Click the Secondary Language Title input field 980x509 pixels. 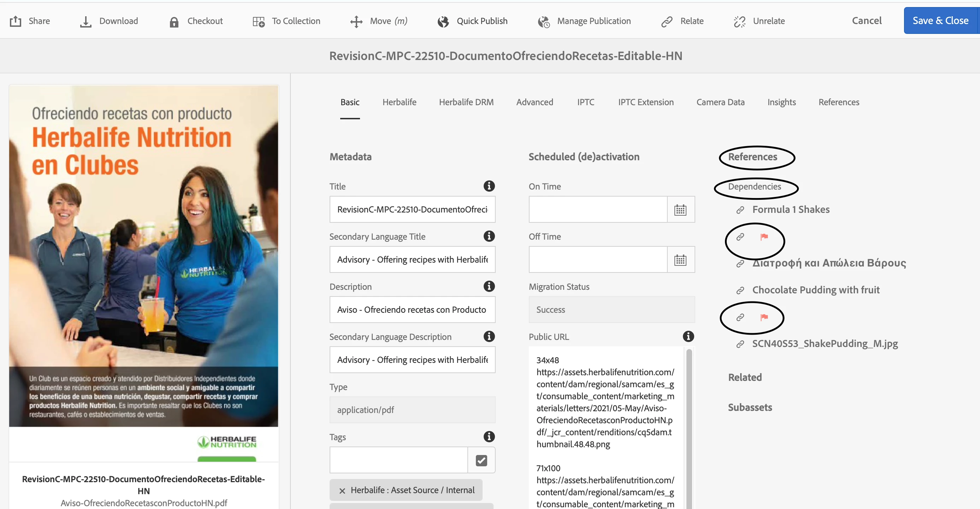tap(412, 260)
